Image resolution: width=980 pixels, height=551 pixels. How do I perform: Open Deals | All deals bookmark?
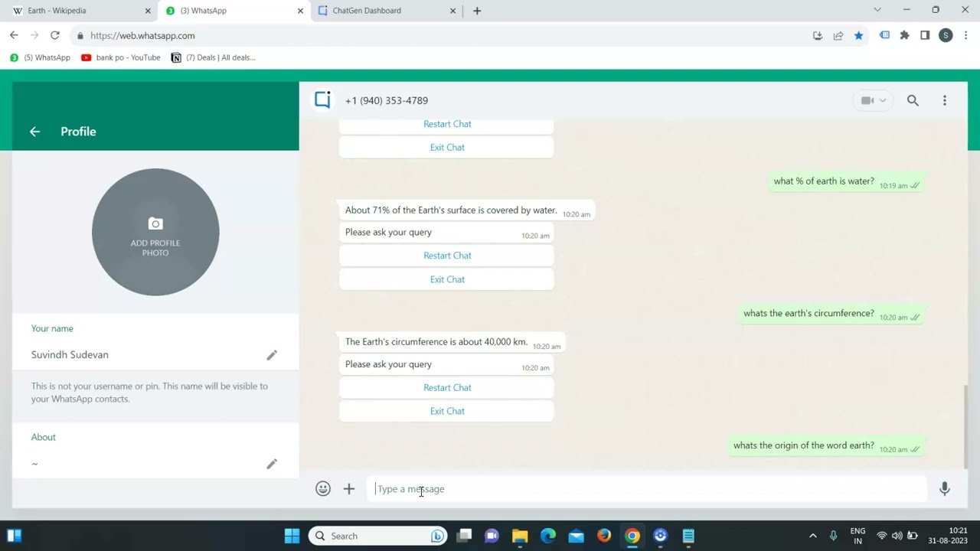click(214, 57)
